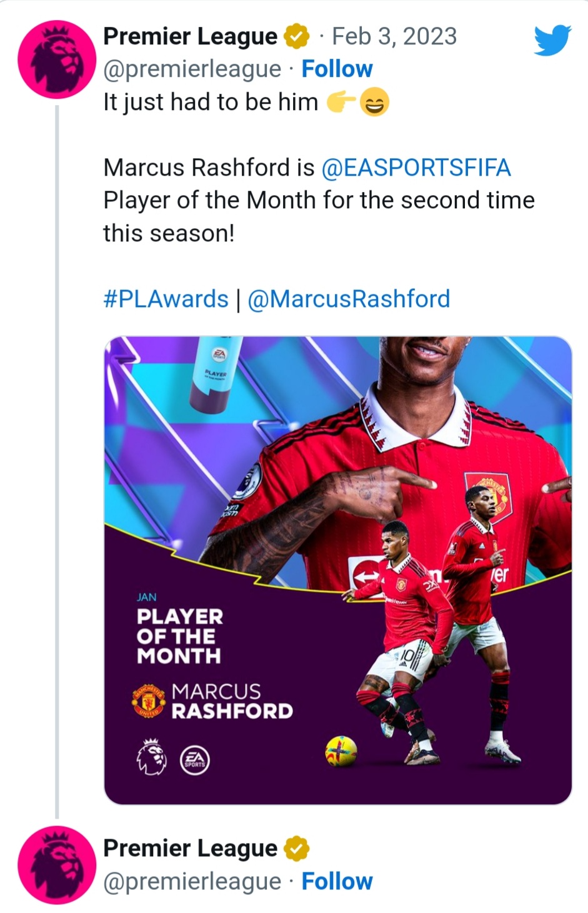Open the first tweet's Premier League avatar
Viewport: 588px width, 913px height.
pyautogui.click(x=57, y=59)
